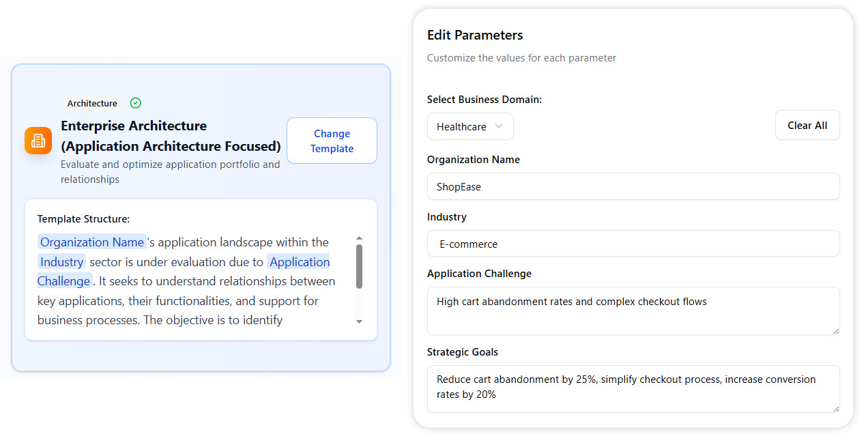The height and width of the screenshot is (445, 868).
Task: Click the template structure scrollbar thumb
Action: [360, 266]
